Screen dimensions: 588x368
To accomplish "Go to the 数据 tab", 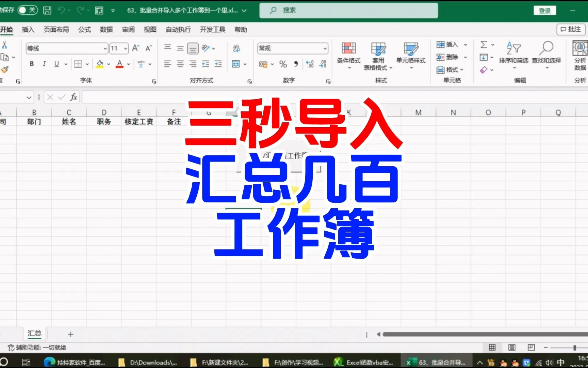I will point(106,30).
